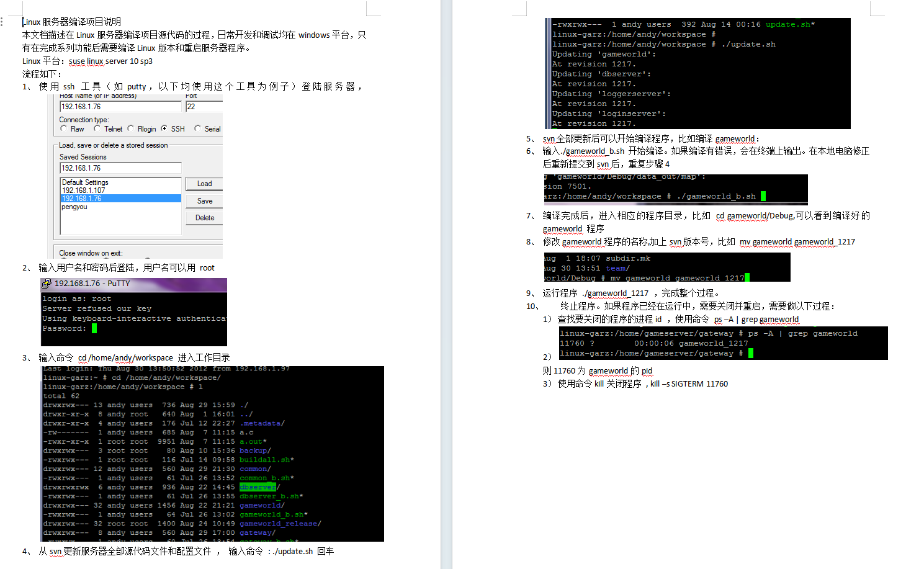Click the Save button in PuTTY screenshot
This screenshot has width=924, height=569.
[204, 201]
